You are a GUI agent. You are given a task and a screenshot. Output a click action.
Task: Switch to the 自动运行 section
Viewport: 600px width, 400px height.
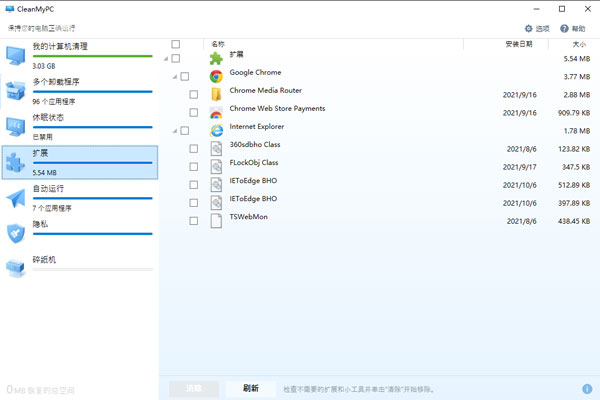[x=80, y=198]
